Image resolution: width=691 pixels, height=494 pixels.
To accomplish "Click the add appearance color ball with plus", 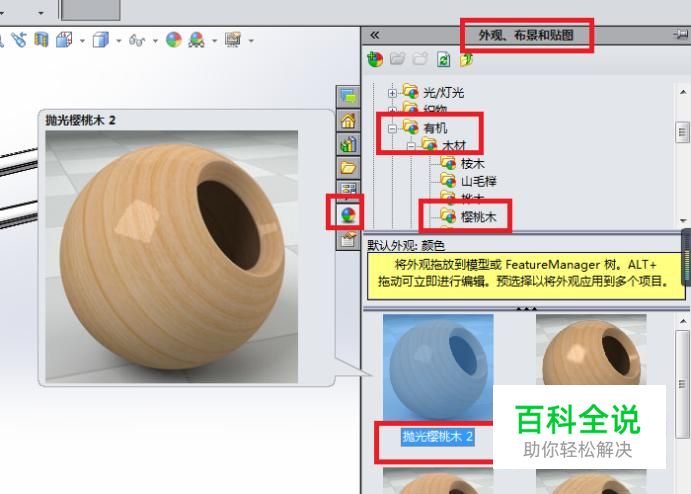I will click(375, 59).
